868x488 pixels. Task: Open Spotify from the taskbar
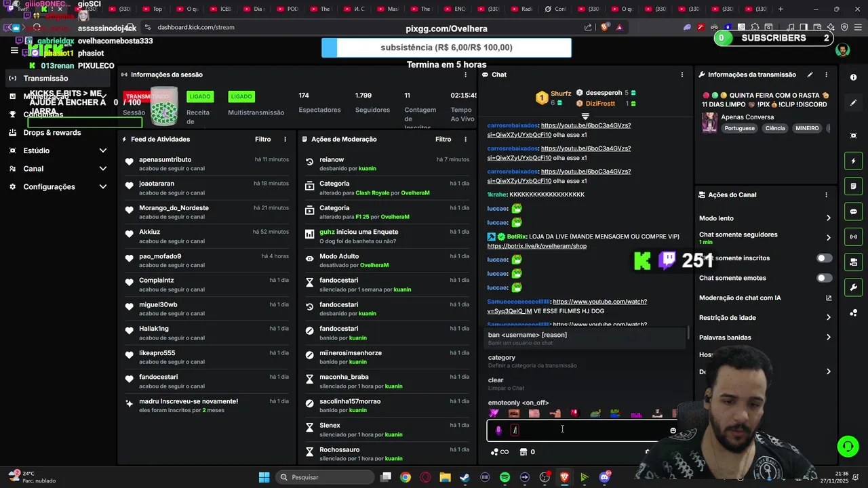pos(505,477)
